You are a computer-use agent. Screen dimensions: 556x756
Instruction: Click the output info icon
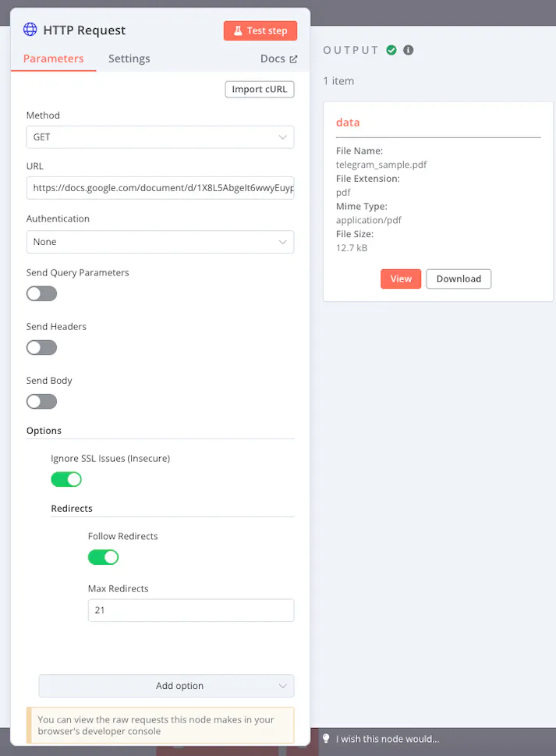[x=408, y=50]
